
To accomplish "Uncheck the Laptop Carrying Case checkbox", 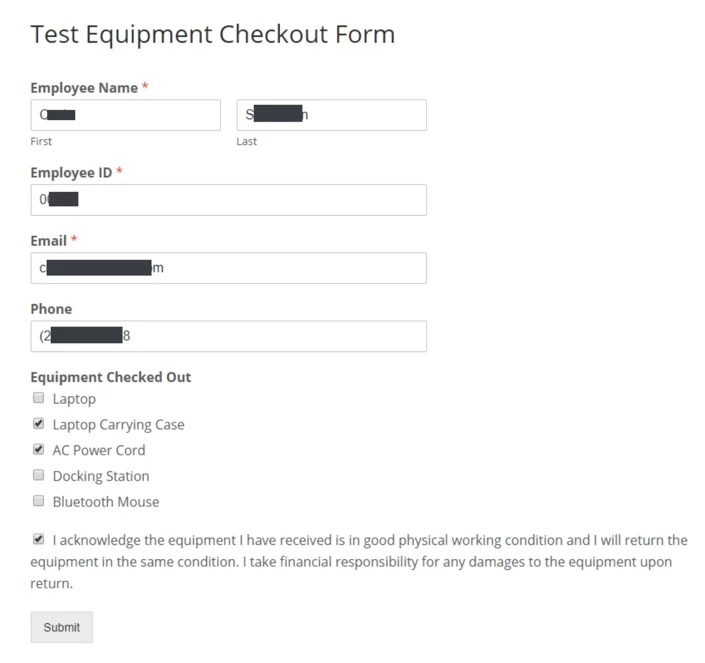I will point(39,423).
